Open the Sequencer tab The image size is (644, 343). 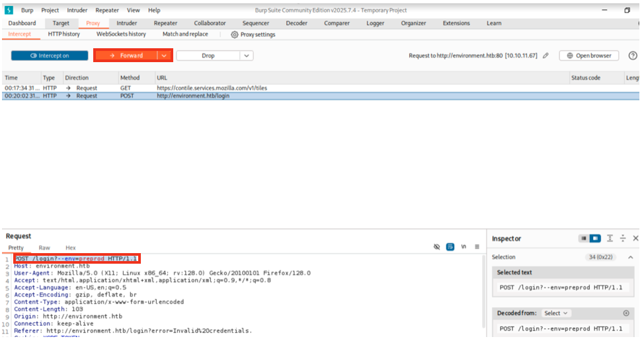point(255,23)
